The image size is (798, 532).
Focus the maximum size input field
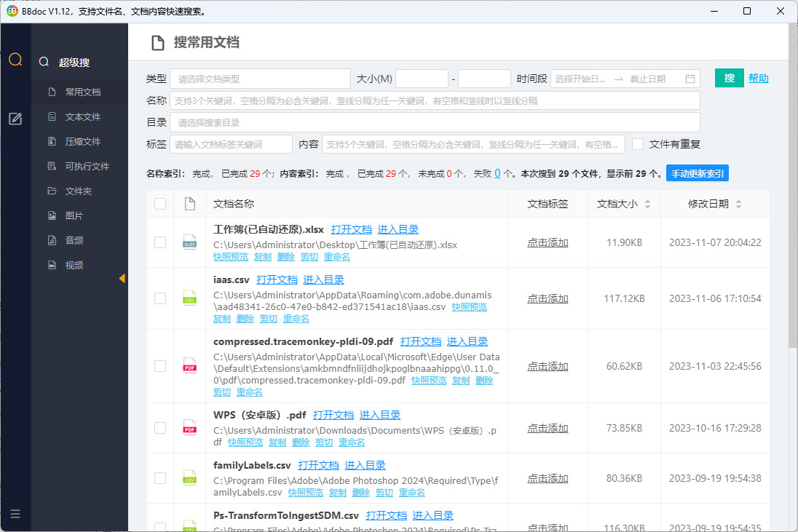pyautogui.click(x=484, y=79)
